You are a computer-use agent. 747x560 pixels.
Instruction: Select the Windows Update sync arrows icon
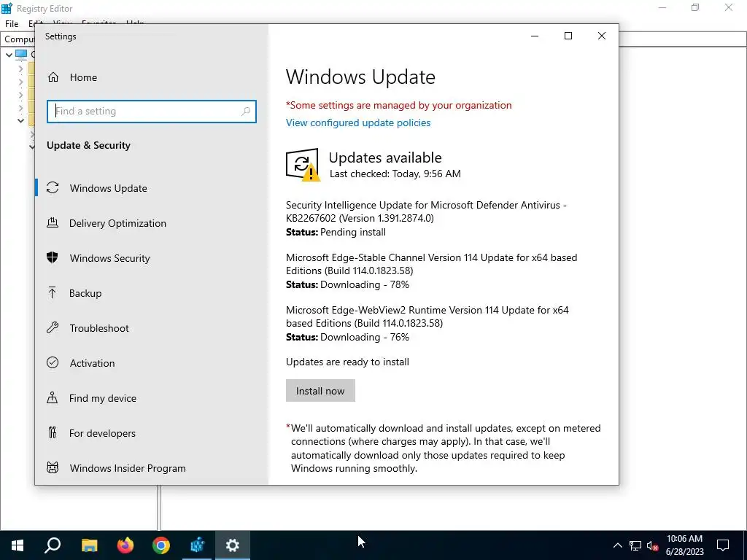[x=53, y=187]
